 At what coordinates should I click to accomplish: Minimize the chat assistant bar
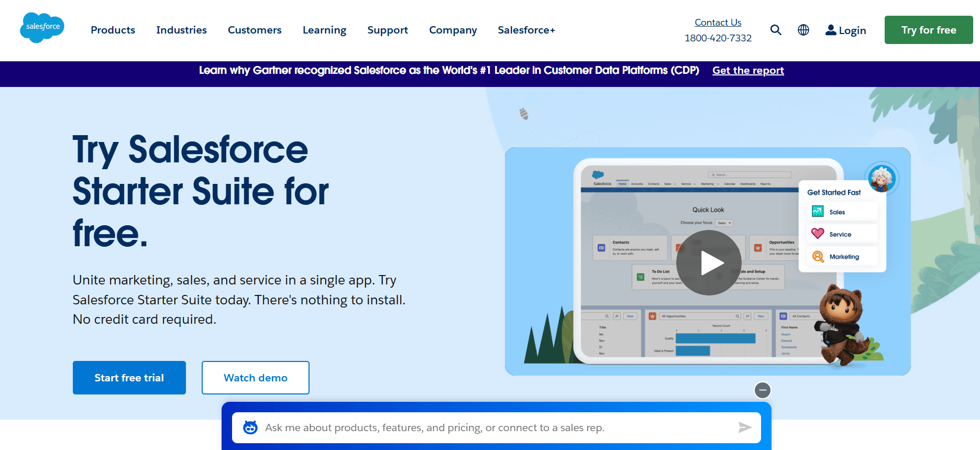click(x=763, y=390)
